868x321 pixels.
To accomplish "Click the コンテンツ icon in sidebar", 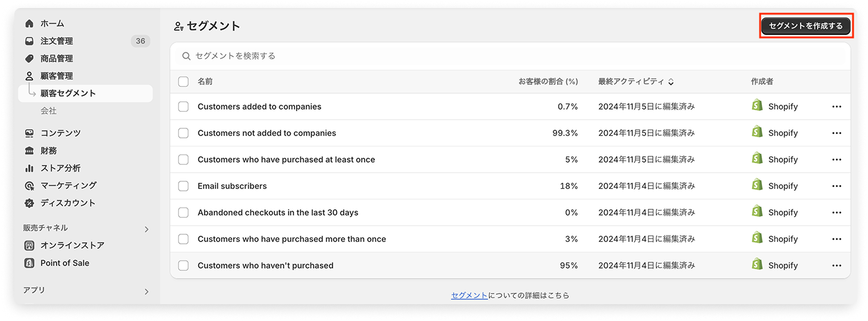I will (29, 133).
